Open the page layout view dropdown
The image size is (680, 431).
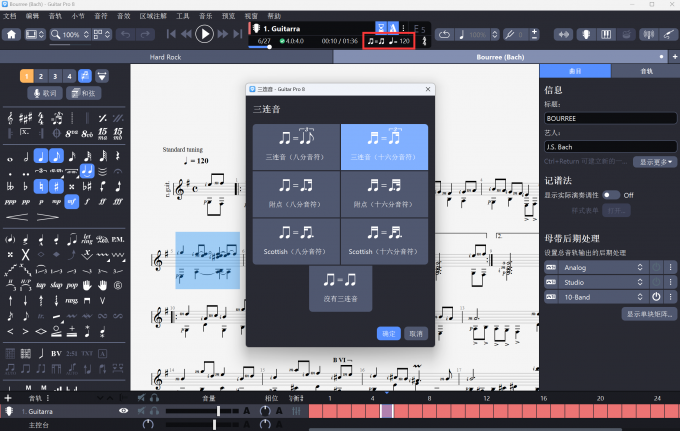pos(101,34)
